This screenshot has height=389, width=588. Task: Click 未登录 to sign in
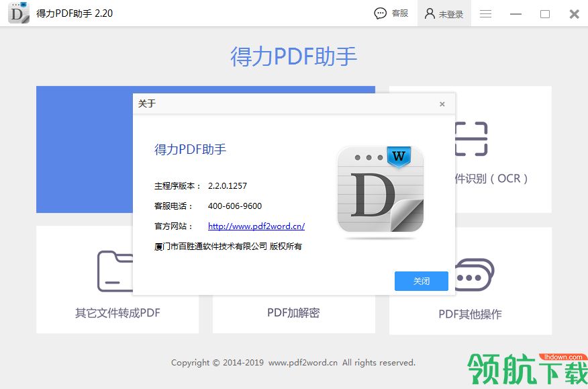pyautogui.click(x=444, y=14)
